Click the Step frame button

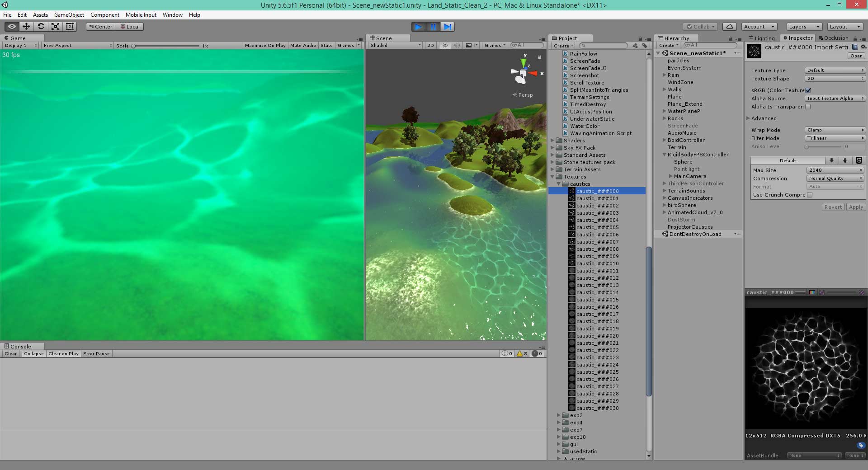point(447,27)
